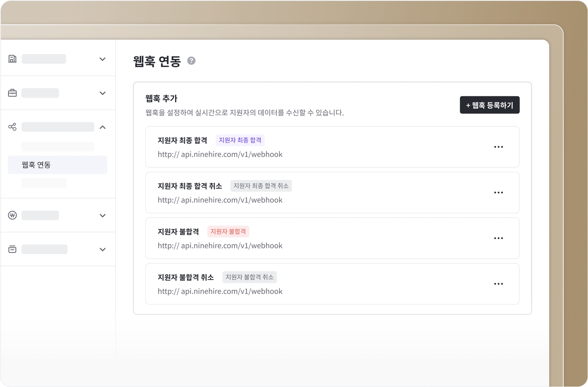The height and width of the screenshot is (387, 588).
Task: Open help icon beside 웹훅 연동 title
Action: [191, 61]
